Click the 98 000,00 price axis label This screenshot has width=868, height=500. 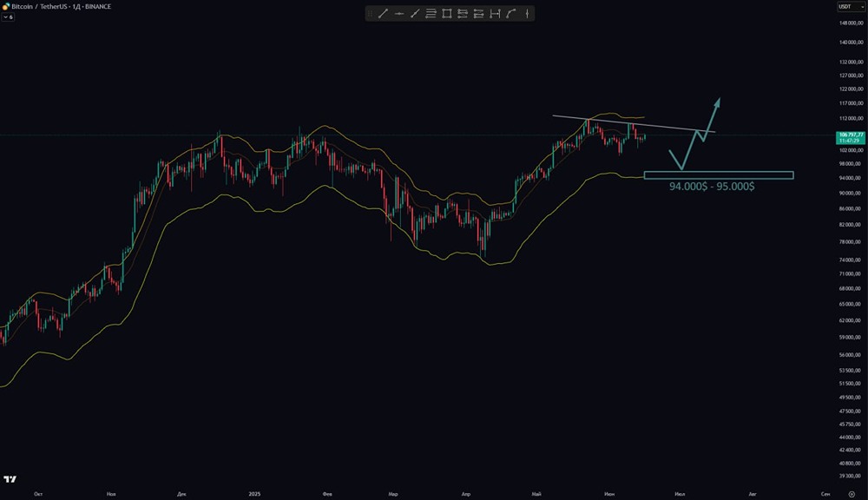tap(851, 164)
